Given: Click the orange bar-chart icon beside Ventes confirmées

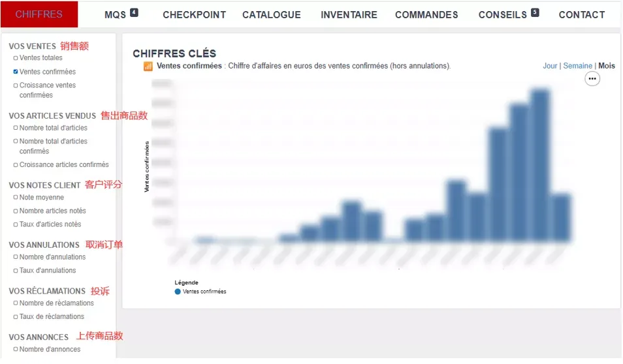Looking at the screenshot, I should tap(148, 67).
